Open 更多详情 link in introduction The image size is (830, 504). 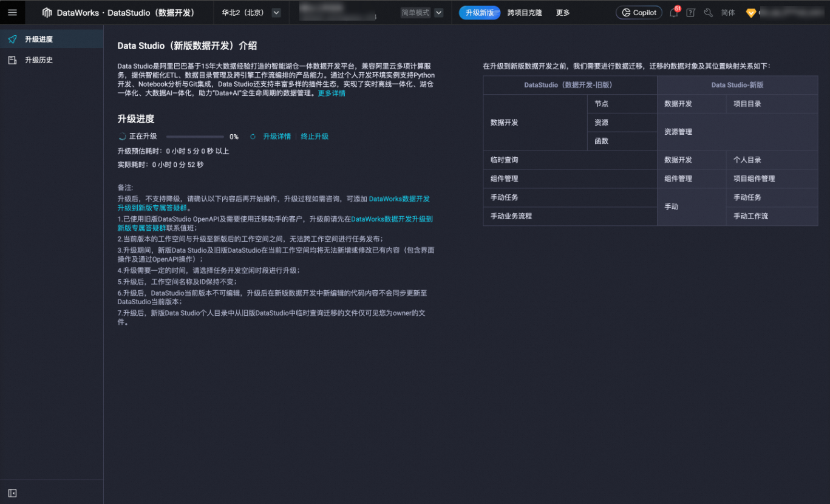[332, 94]
